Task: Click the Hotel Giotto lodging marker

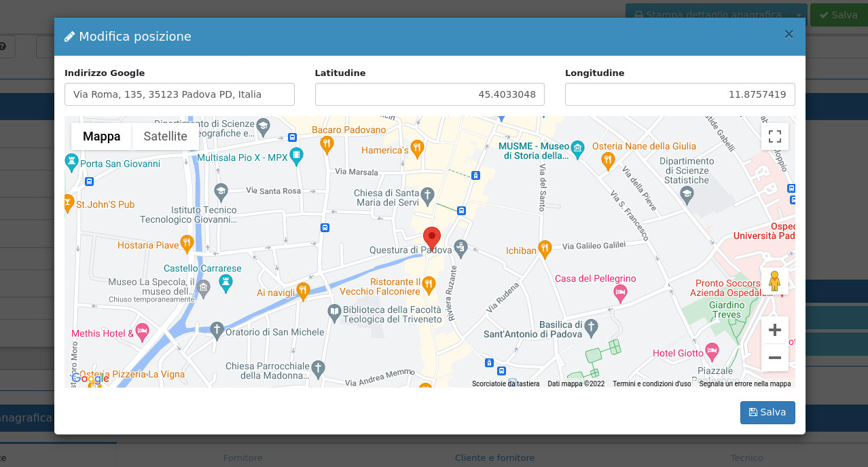Action: (711, 352)
